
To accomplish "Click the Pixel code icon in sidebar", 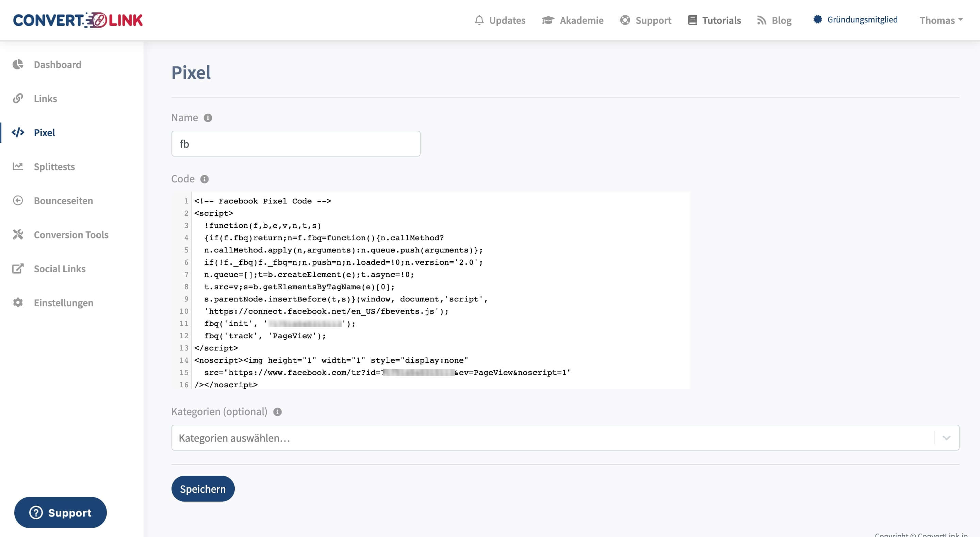I will pos(18,132).
